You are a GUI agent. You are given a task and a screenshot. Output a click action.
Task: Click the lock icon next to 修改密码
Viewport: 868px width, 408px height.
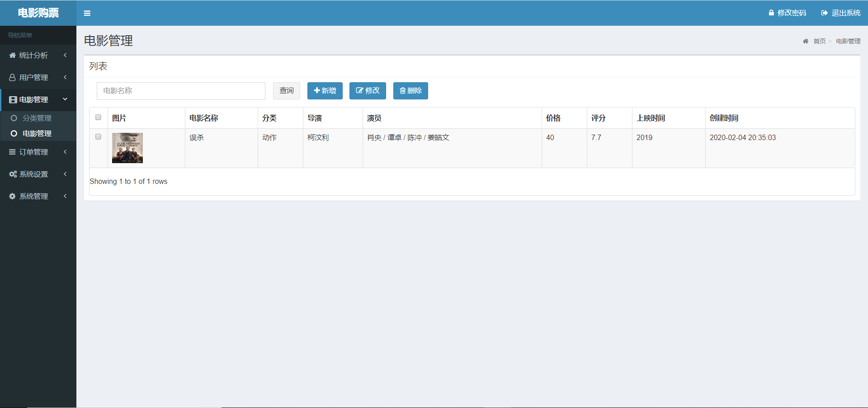771,13
